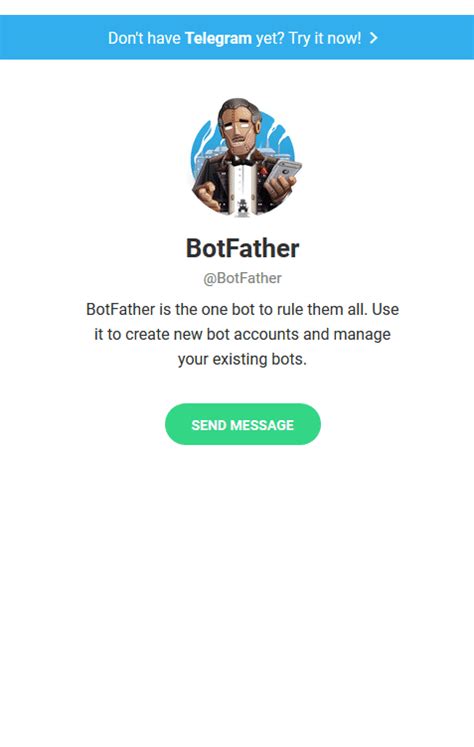Screen dimensions: 474x747
Task: Click the bold Telegram word in banner
Action: (x=218, y=38)
